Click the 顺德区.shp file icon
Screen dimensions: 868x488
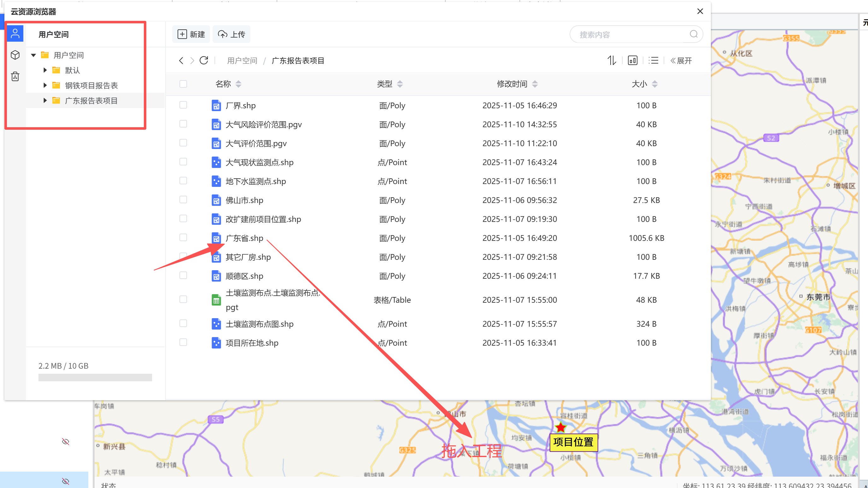pyautogui.click(x=216, y=276)
